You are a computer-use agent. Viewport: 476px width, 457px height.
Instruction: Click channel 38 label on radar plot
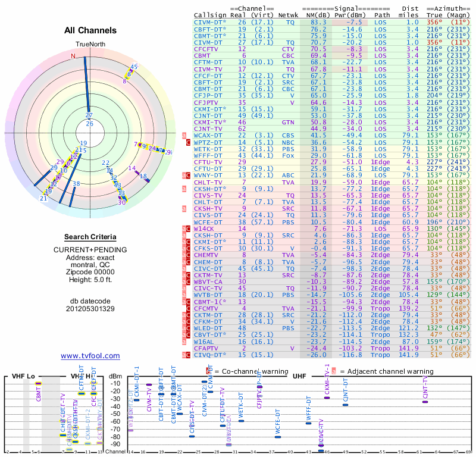tap(76, 184)
